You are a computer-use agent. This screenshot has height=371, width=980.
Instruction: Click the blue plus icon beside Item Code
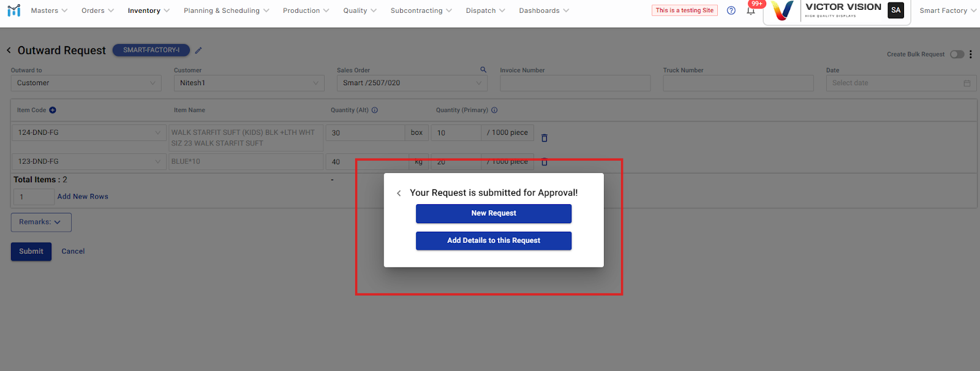pos(53,110)
